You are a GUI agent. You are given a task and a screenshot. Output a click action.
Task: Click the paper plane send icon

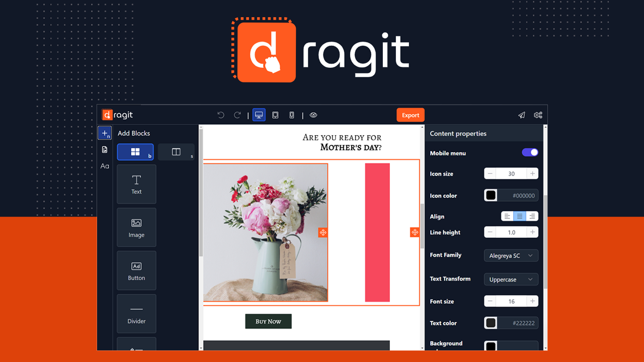tap(522, 115)
